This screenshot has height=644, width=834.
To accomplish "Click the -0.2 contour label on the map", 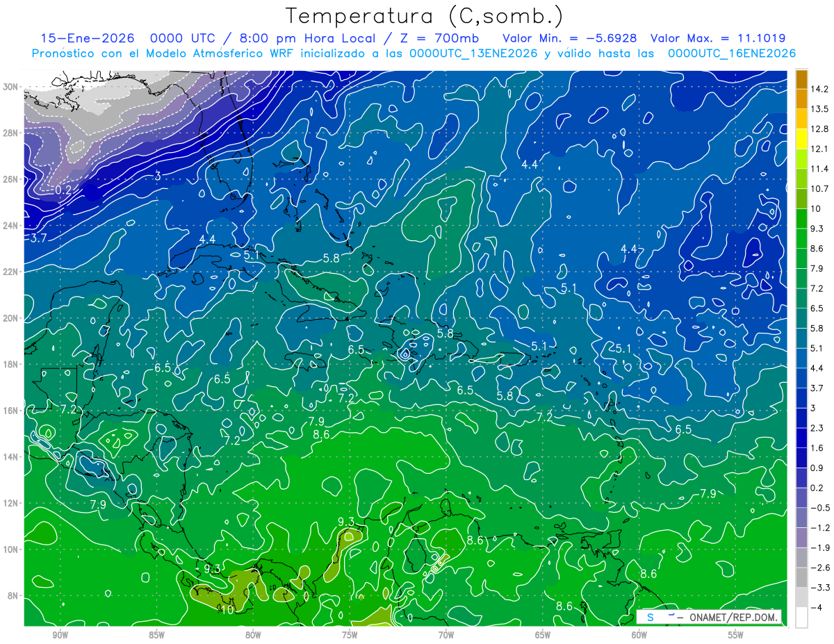I will coord(61,190).
